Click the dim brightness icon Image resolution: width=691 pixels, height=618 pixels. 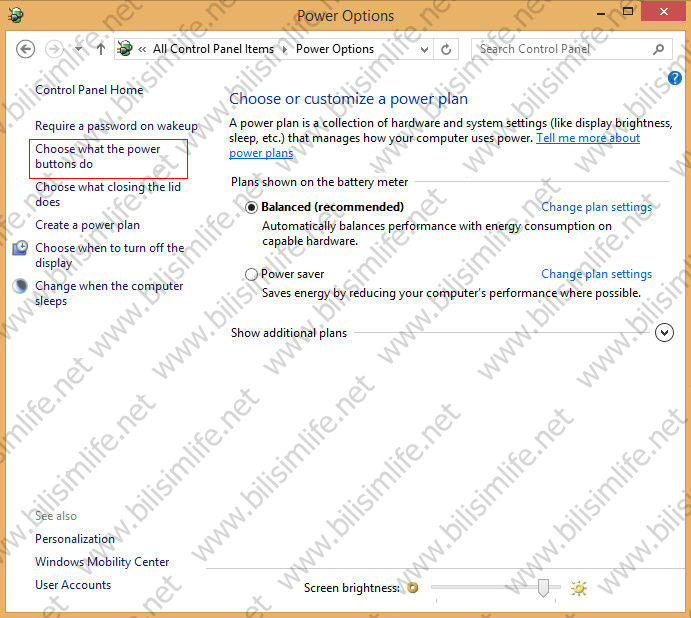pos(413,588)
